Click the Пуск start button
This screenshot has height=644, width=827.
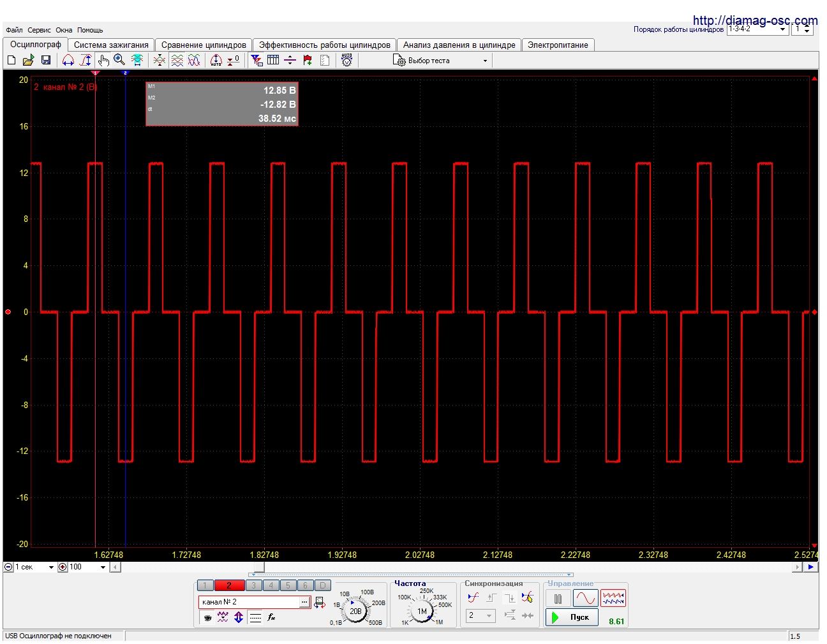point(572,617)
